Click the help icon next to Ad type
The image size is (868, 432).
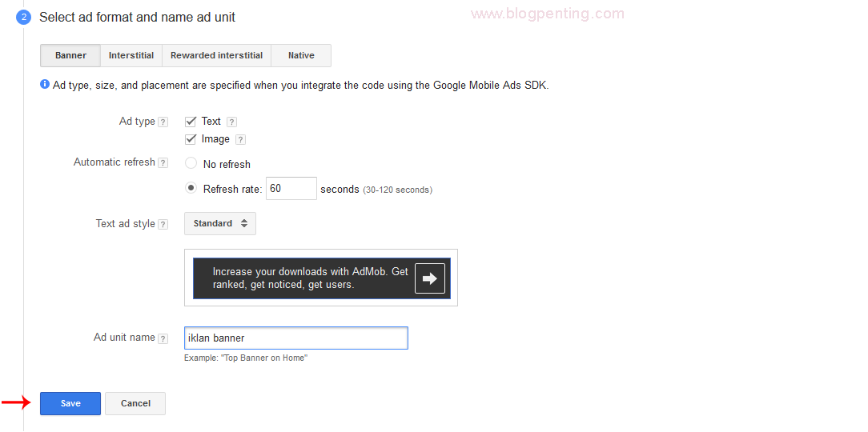pyautogui.click(x=163, y=122)
